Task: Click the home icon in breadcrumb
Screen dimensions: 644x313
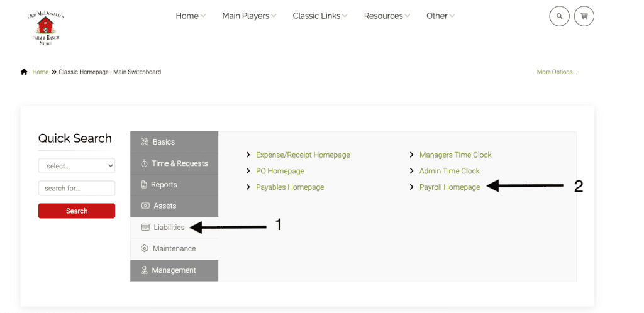Action: (24, 72)
